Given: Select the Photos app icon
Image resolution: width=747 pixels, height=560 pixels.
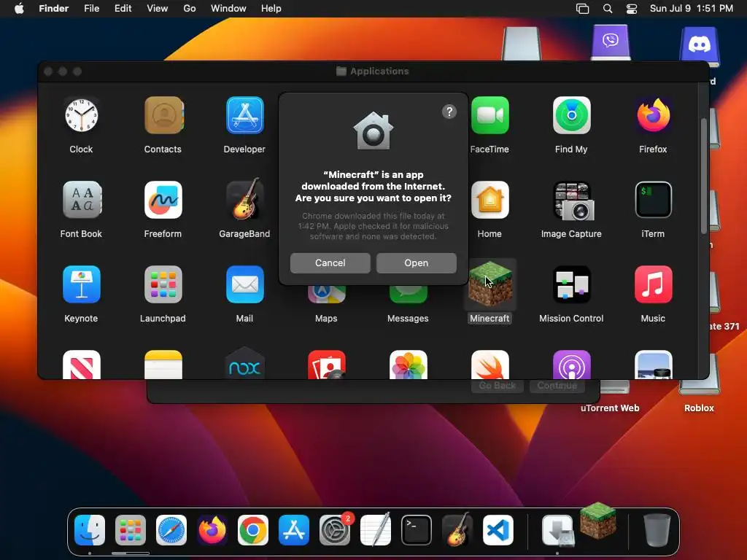Looking at the screenshot, I should point(409,365).
